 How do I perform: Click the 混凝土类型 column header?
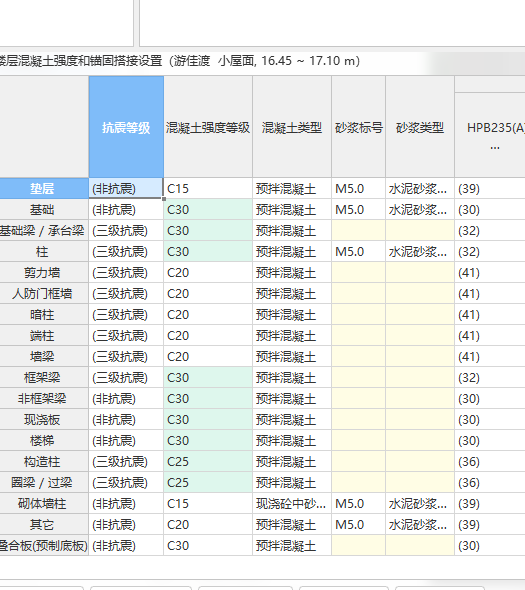click(292, 127)
